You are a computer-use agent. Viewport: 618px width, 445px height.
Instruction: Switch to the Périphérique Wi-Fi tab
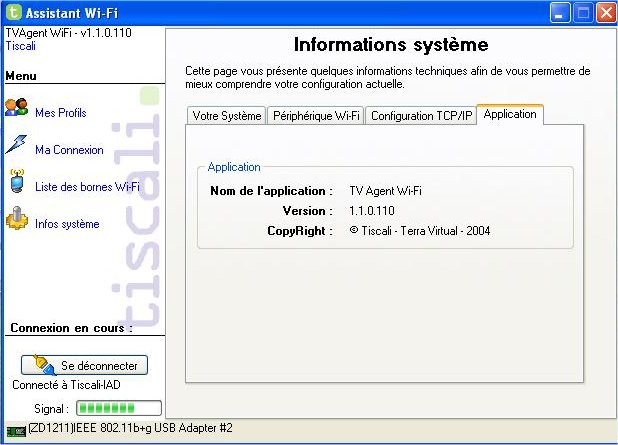click(x=316, y=115)
